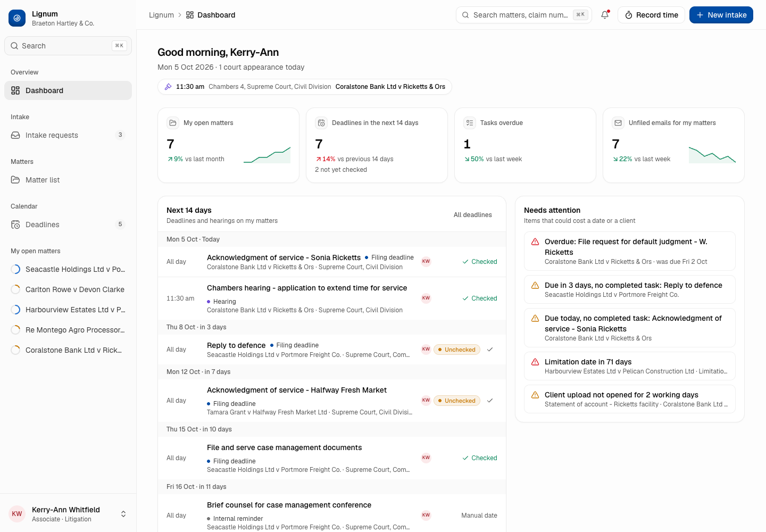The height and width of the screenshot is (532, 766).
Task: Open the notifications bell
Action: pyautogui.click(x=605, y=15)
